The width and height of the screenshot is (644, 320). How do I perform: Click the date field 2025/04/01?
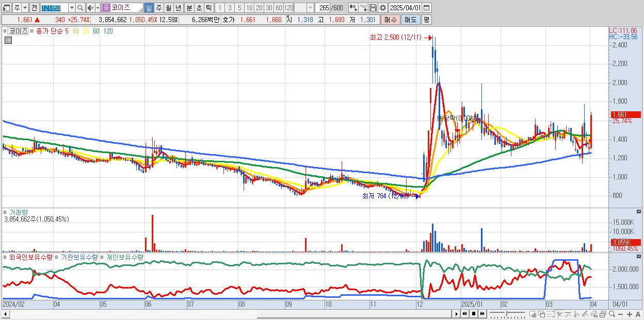(x=405, y=8)
